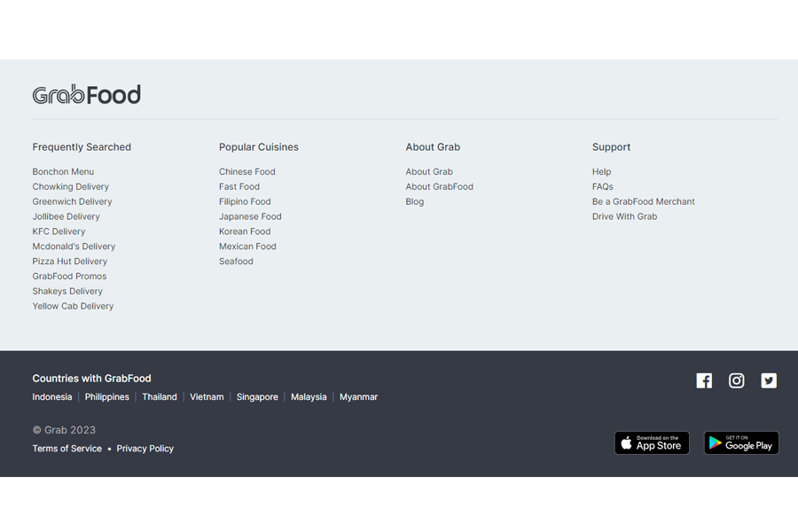
Task: Select Philippines from countries list
Action: (107, 397)
